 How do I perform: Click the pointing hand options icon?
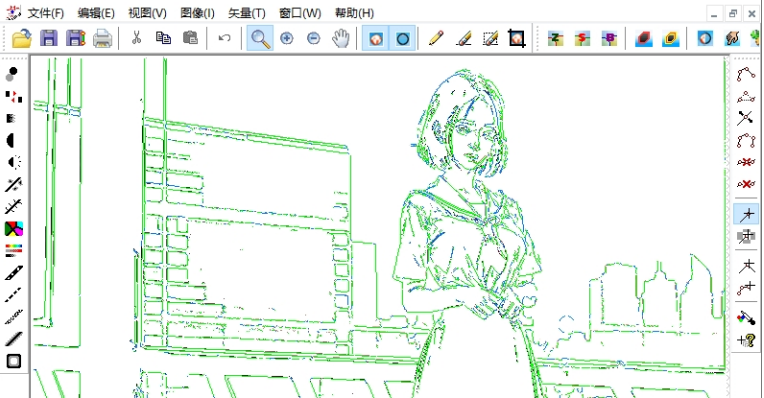tap(732, 38)
